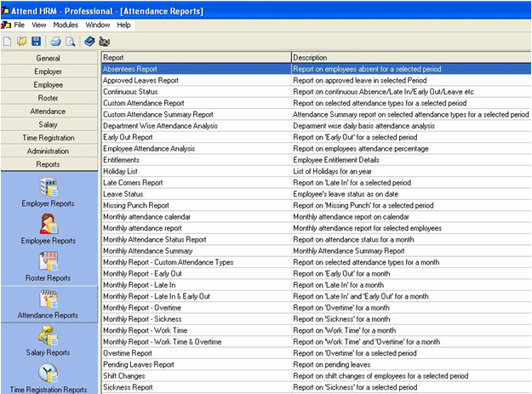Image resolution: width=532 pixels, height=394 pixels.
Task: Open the File menu
Action: tap(20, 25)
